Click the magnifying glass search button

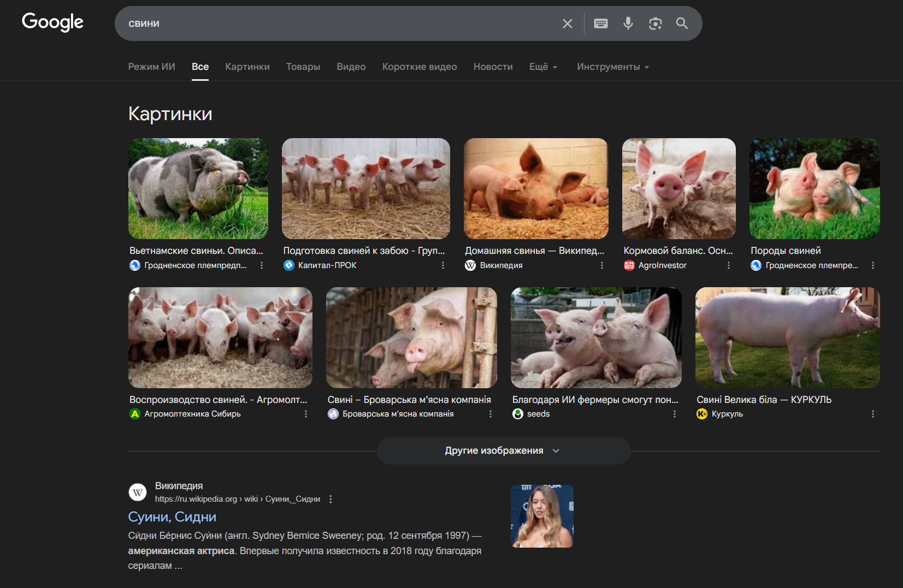682,23
